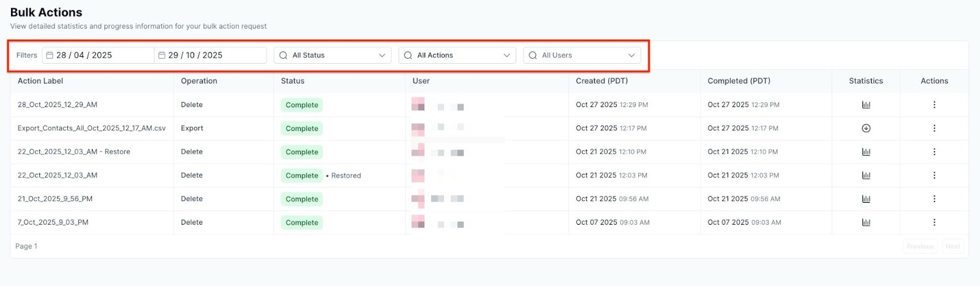Open statistics for 21_Oct_2025_9_56_PM row

tap(865, 199)
